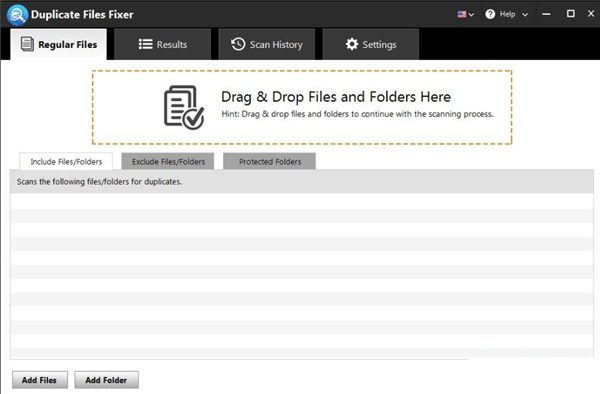Minimize the Duplicate Files Fixer window
Viewport: 600px width, 394px height.
[546, 15]
